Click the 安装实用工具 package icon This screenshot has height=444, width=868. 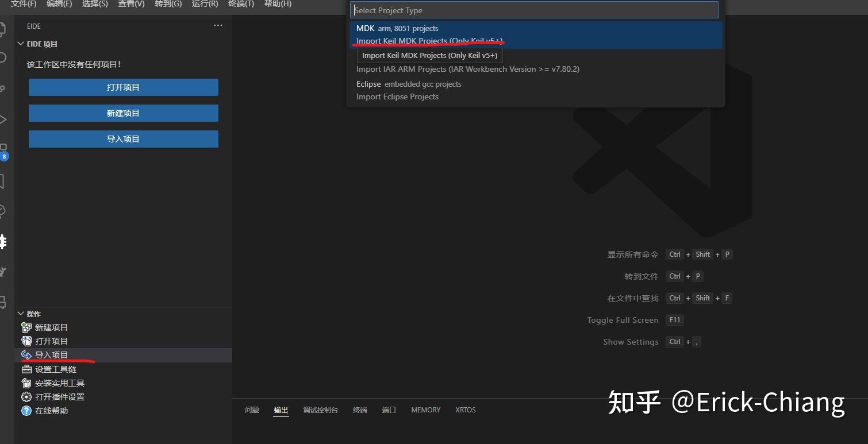click(x=26, y=383)
